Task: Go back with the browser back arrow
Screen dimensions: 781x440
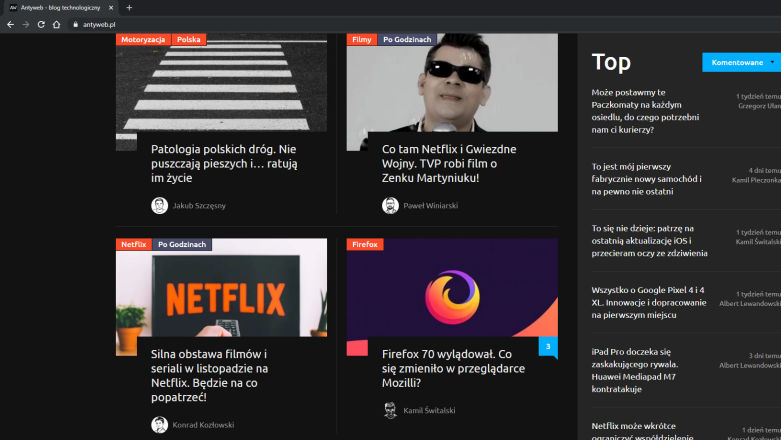Action: (10, 24)
